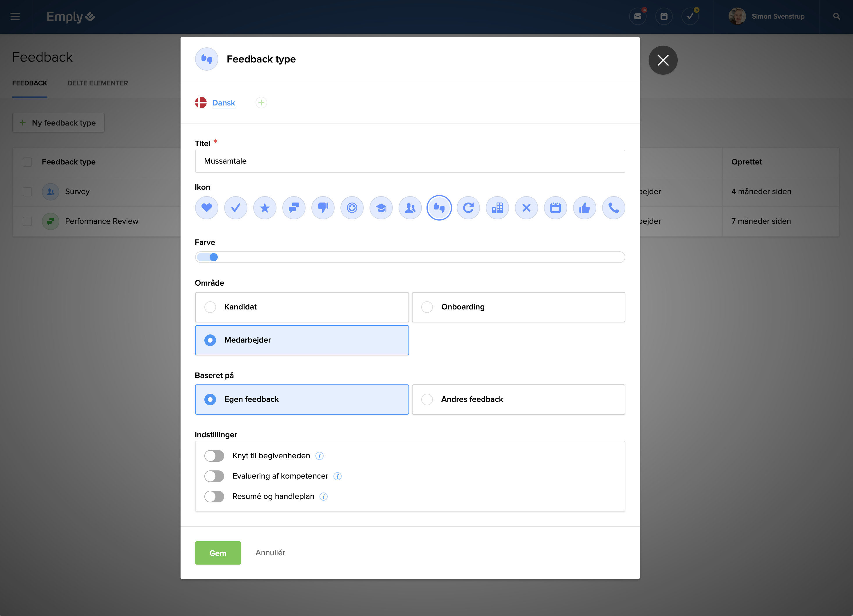Click the Gem save button
This screenshot has width=853, height=616.
pyautogui.click(x=218, y=552)
